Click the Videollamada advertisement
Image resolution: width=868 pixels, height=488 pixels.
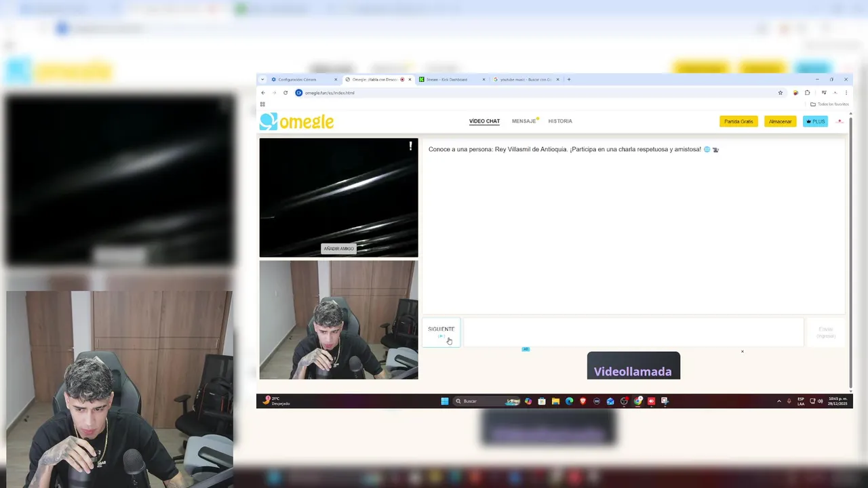633,366
